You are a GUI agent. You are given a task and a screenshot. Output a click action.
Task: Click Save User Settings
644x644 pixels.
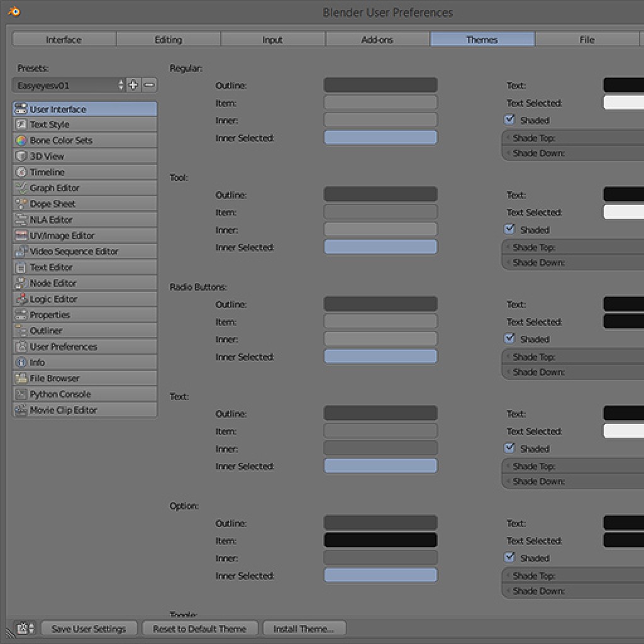(89, 628)
